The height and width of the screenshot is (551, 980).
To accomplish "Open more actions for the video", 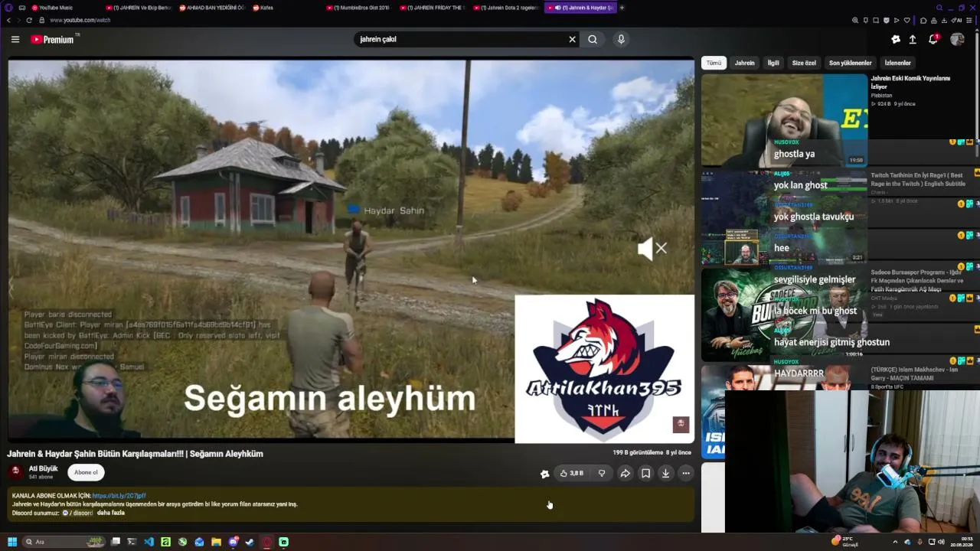I will (686, 473).
